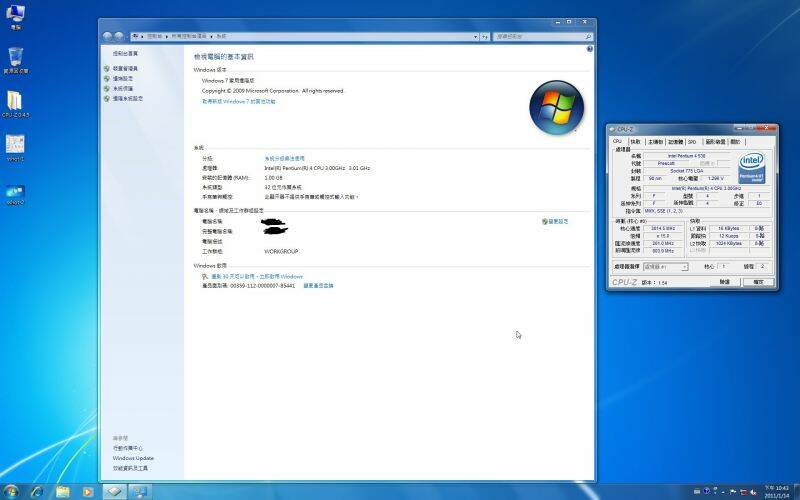Click the Windows 7 logo in System window
This screenshot has height=500, width=800.
pos(556,108)
